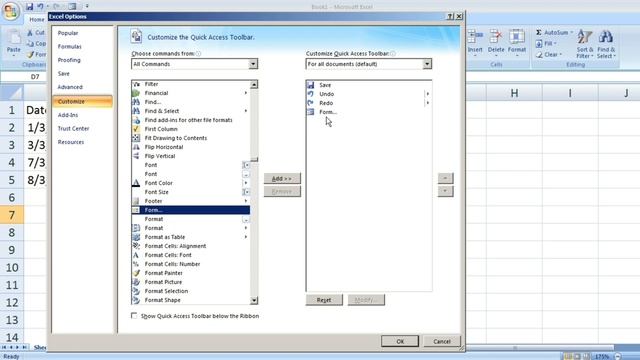The width and height of the screenshot is (640, 360).
Task: Expand Format as Table submenu arrow
Action: (246, 237)
